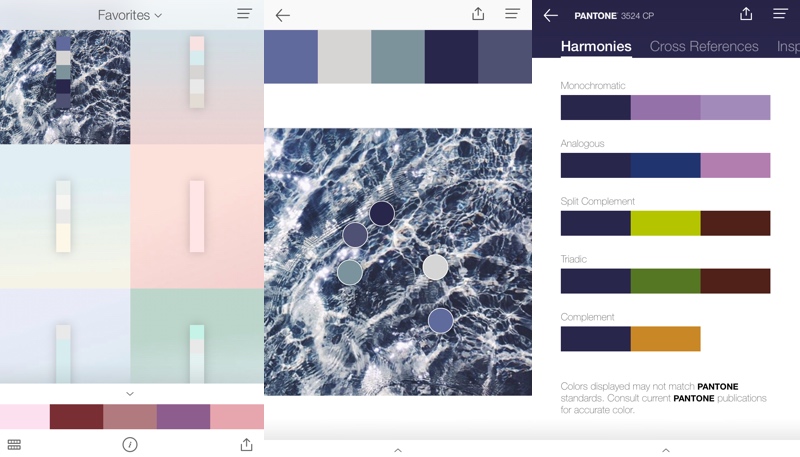Select dark brown Triadic swatch
This screenshot has height=457, width=800.
(x=735, y=281)
